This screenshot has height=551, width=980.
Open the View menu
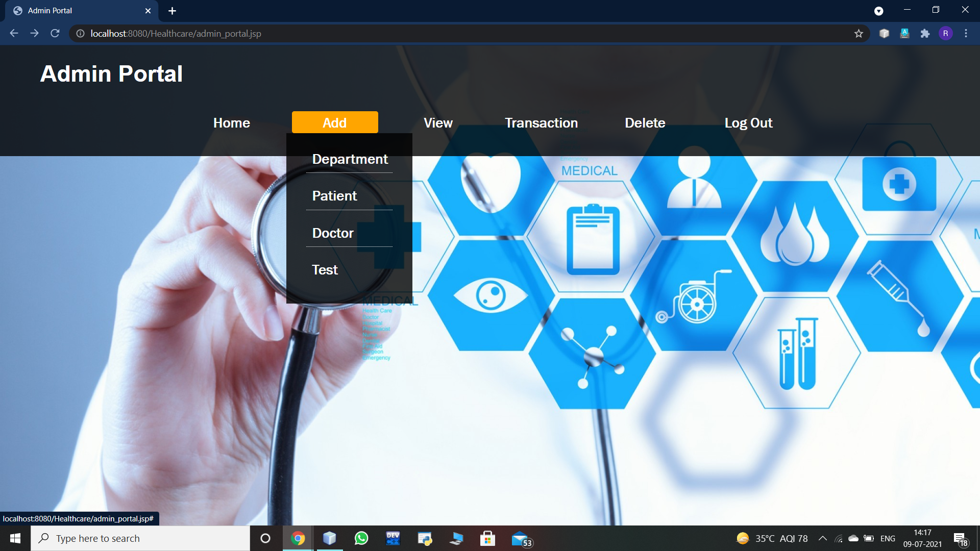(x=438, y=123)
